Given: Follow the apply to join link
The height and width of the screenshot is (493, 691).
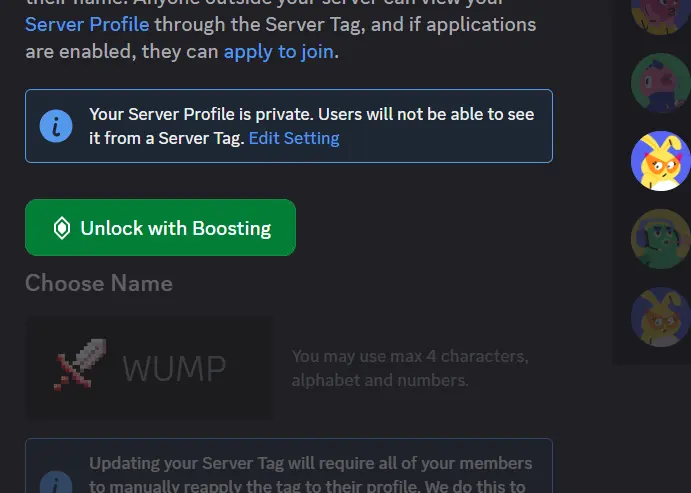Looking at the screenshot, I should tap(279, 52).
